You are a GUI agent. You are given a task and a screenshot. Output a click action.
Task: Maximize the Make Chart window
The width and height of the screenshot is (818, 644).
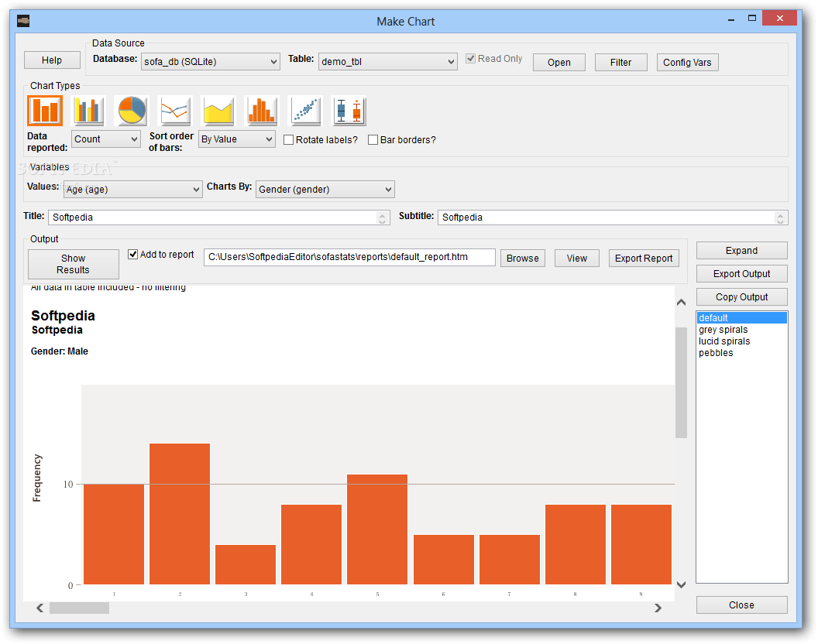click(x=751, y=19)
